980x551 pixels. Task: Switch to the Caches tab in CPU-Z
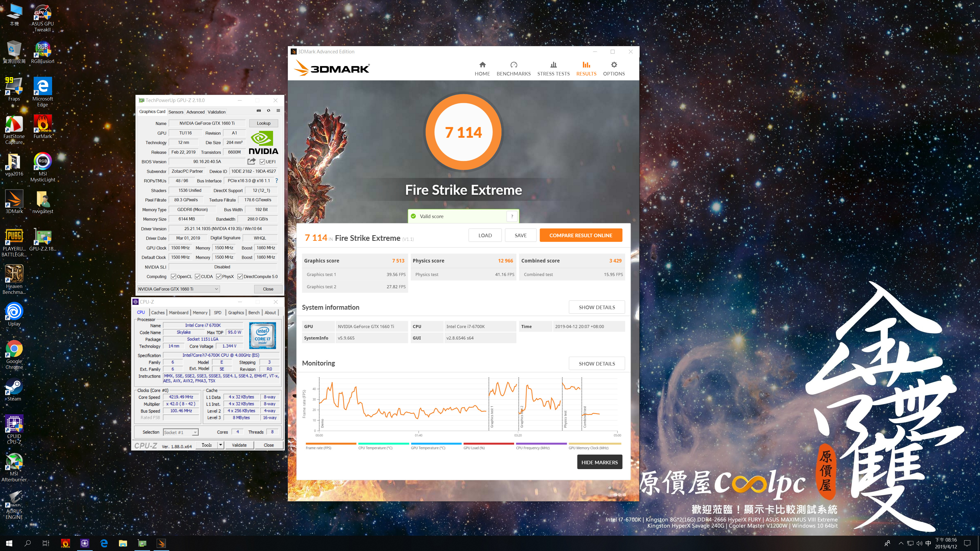click(158, 312)
